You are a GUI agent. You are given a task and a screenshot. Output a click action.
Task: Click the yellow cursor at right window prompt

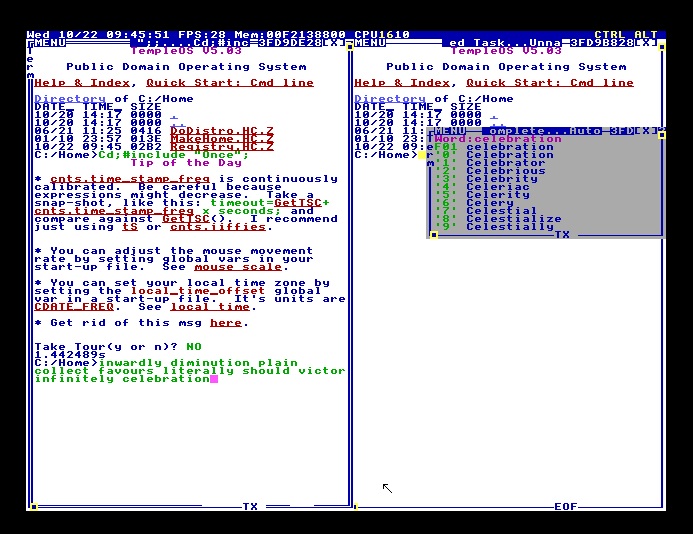422,155
